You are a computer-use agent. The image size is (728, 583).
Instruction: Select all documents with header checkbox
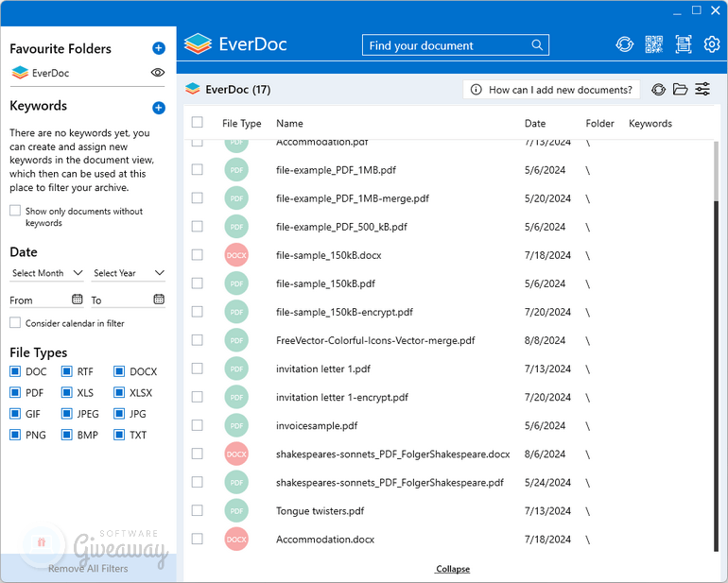[198, 122]
